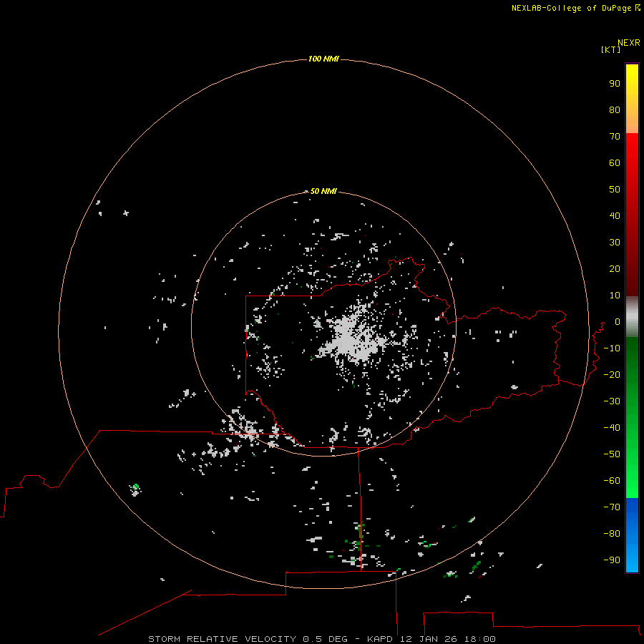Click the 60 value on the velocity scale

click(x=615, y=162)
